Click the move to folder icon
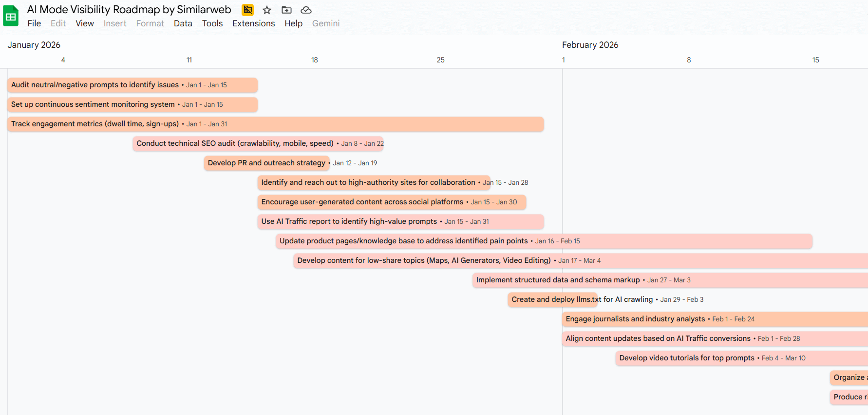 point(287,10)
